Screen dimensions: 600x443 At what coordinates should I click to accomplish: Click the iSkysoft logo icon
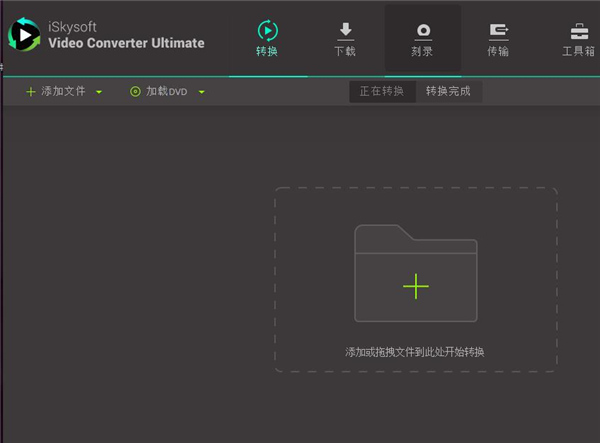[x=24, y=37]
